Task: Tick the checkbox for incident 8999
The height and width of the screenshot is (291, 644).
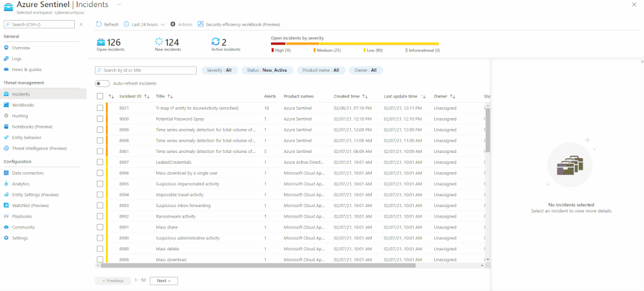Action: (x=100, y=129)
